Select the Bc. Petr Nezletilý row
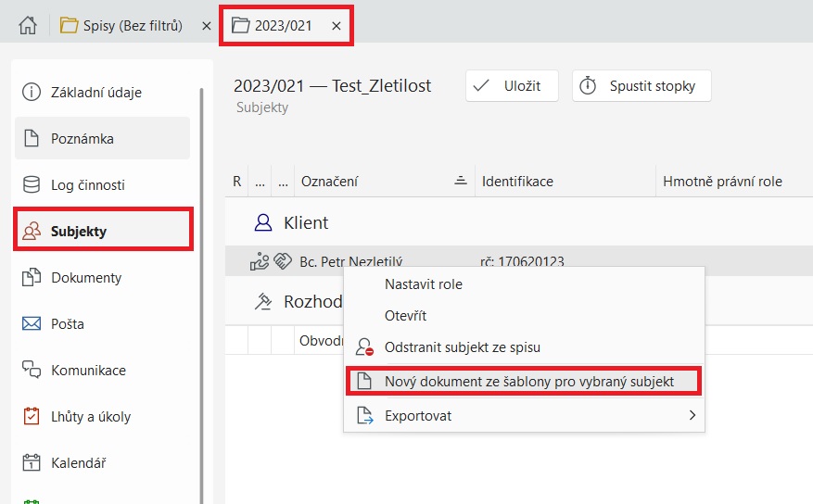813x504 pixels. pos(519,261)
